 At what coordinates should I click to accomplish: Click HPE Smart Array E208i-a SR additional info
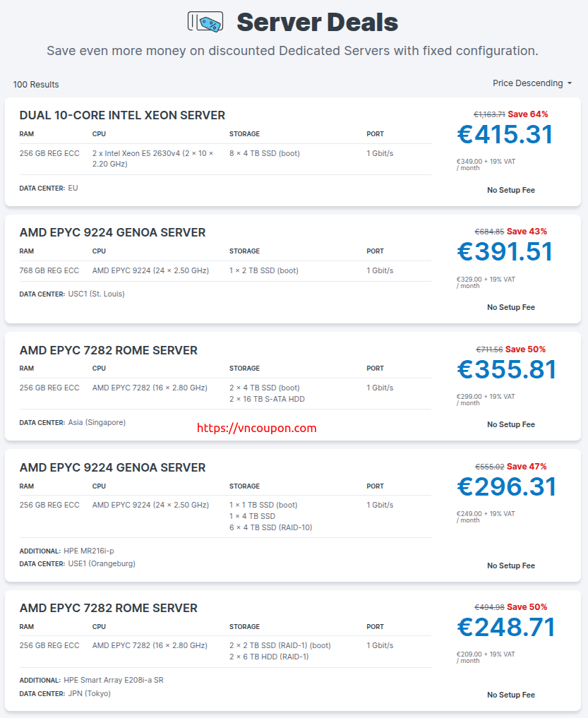pyautogui.click(x=114, y=680)
